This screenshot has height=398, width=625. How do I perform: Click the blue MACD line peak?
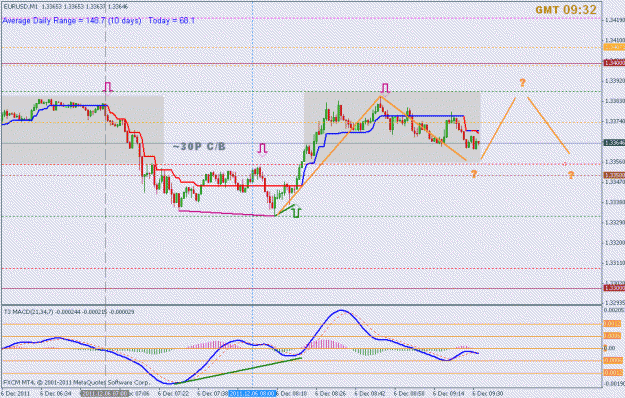341,310
